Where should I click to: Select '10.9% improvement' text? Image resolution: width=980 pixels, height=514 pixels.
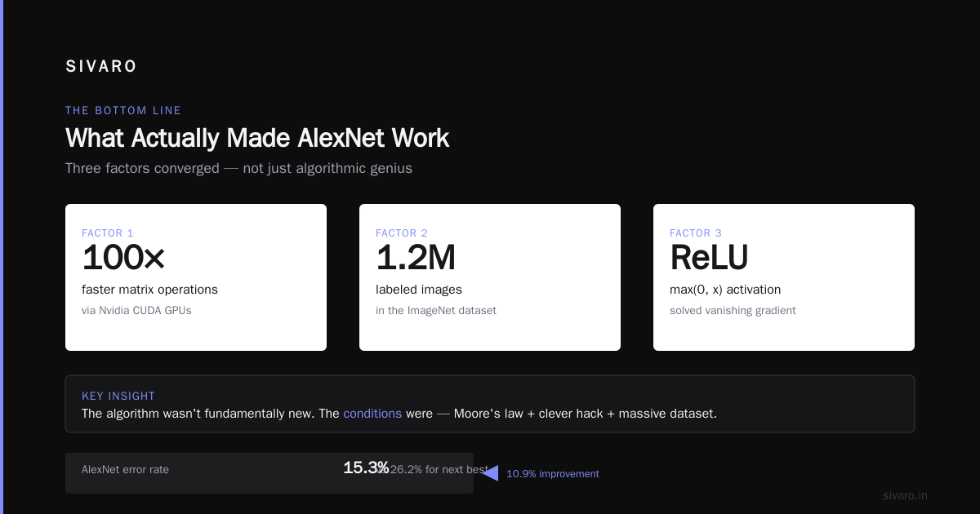pos(553,474)
